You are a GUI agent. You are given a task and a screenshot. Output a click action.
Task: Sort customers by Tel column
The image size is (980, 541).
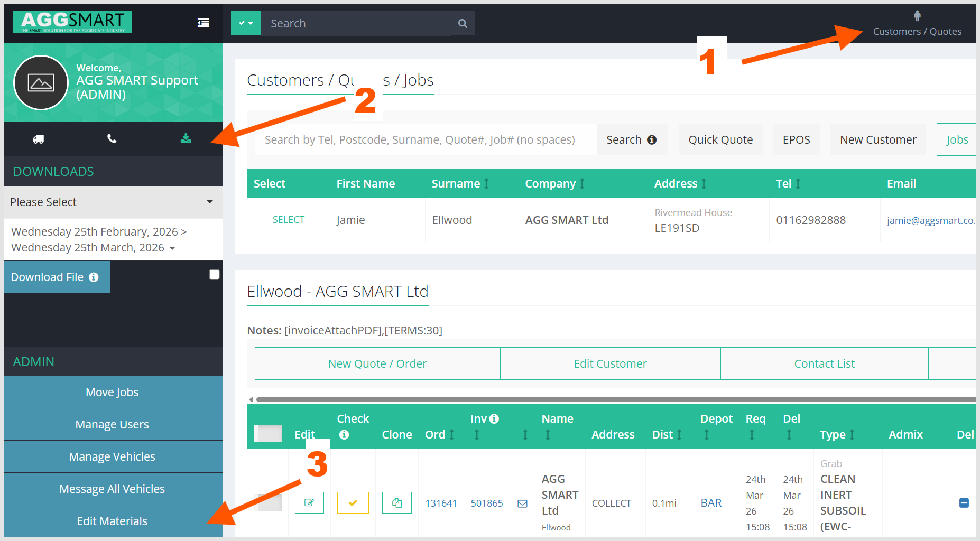pos(798,183)
